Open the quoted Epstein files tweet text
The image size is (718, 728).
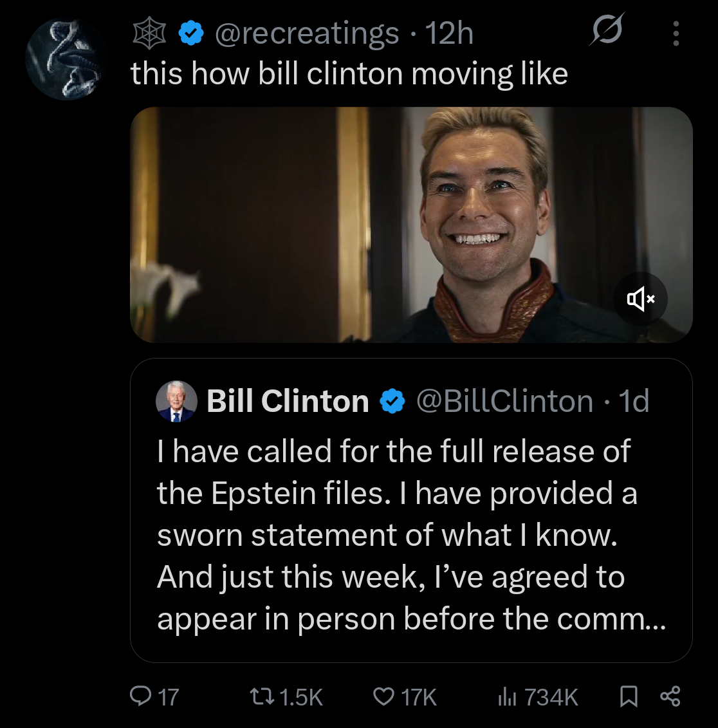pos(411,534)
